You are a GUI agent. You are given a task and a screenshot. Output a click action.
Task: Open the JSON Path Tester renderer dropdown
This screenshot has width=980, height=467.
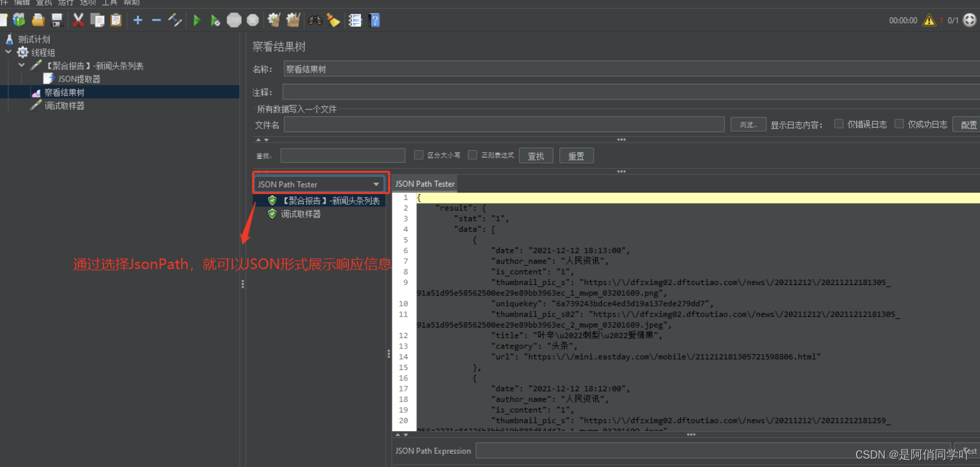click(x=319, y=184)
